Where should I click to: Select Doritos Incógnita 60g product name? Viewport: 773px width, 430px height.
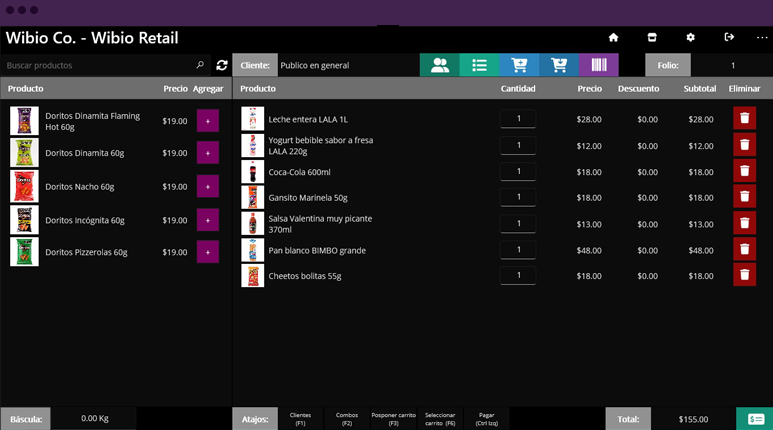click(85, 220)
